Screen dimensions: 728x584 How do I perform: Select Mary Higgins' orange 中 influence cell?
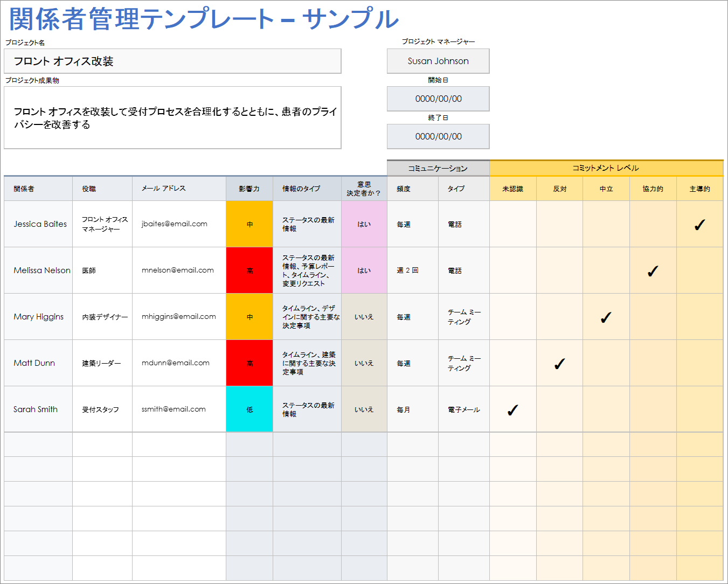pos(249,317)
